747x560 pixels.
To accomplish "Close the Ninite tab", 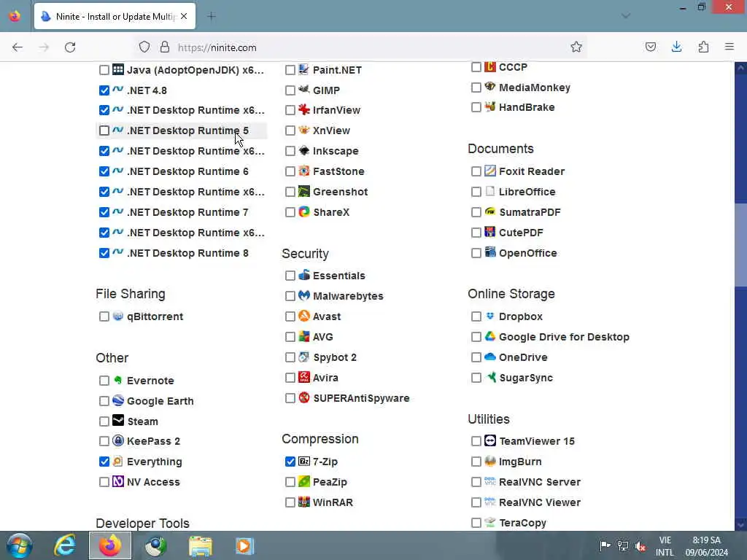I will tap(184, 16).
